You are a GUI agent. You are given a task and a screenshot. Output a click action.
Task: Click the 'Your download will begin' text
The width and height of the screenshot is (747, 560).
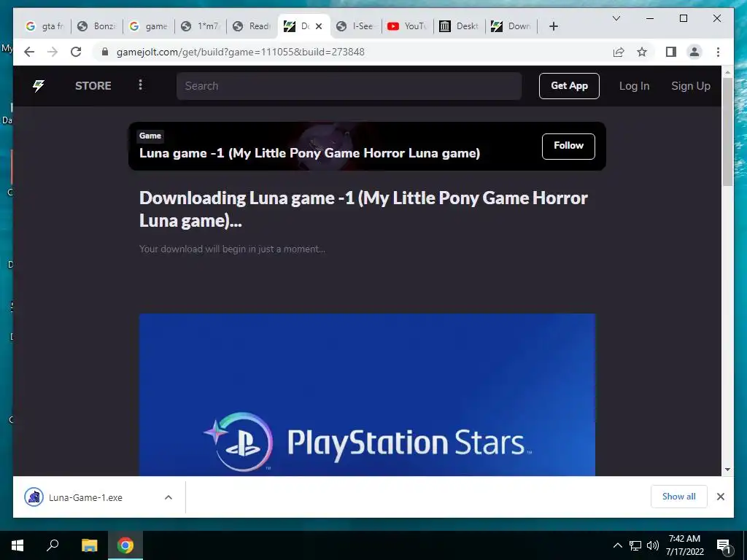point(232,249)
